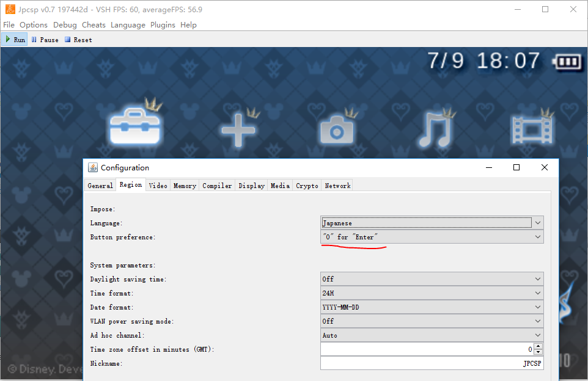Screen dimensions: 588x381
Task: Select the Settings toolbox icon in XMB
Action: (x=134, y=126)
